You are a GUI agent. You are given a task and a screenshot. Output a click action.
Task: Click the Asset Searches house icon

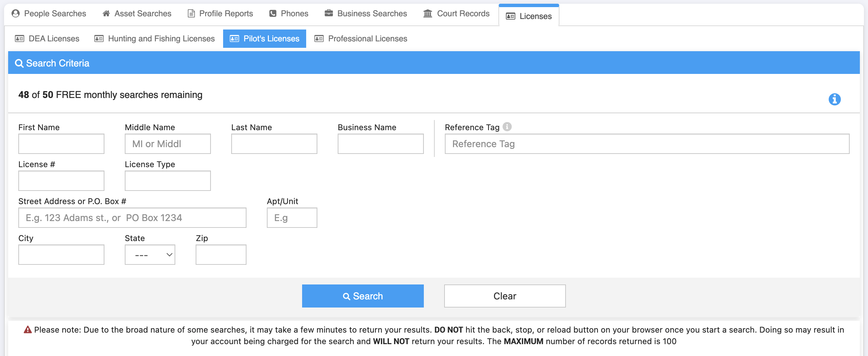click(106, 14)
